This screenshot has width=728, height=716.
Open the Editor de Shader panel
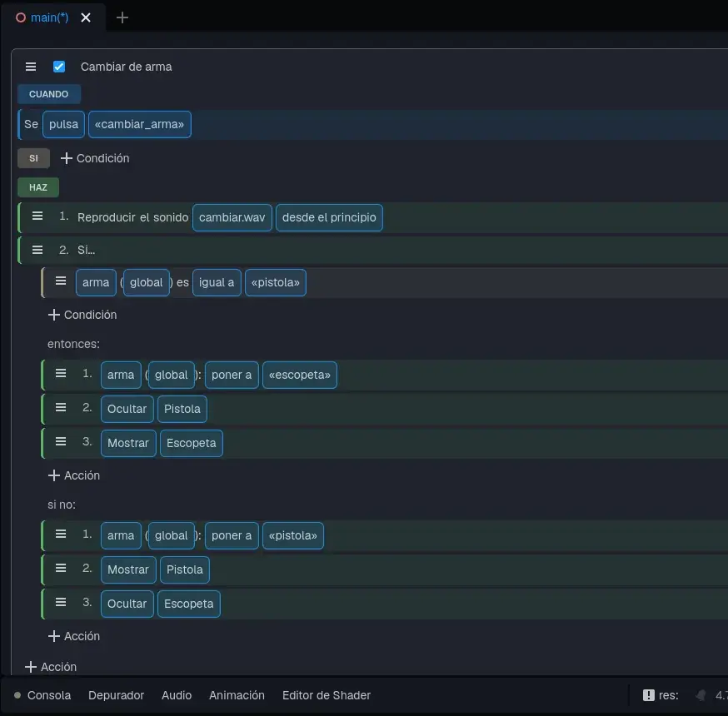pyautogui.click(x=327, y=695)
